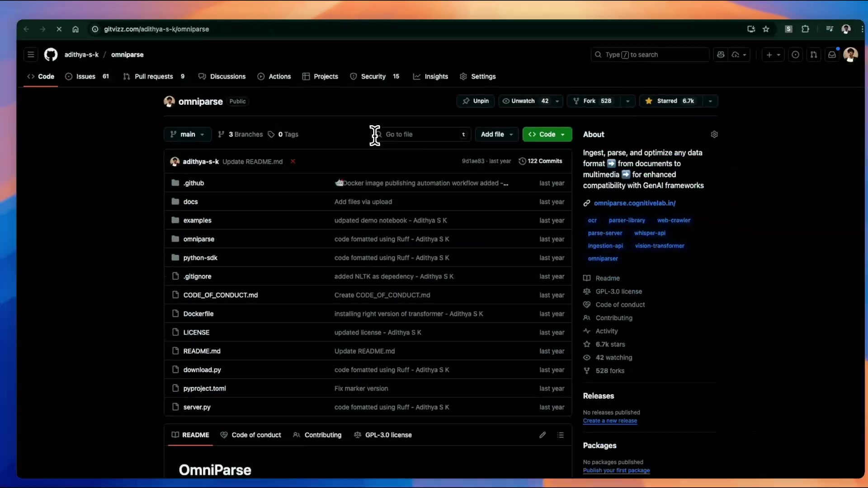Edit README with pencil icon
This screenshot has height=488, width=868.
pos(542,435)
